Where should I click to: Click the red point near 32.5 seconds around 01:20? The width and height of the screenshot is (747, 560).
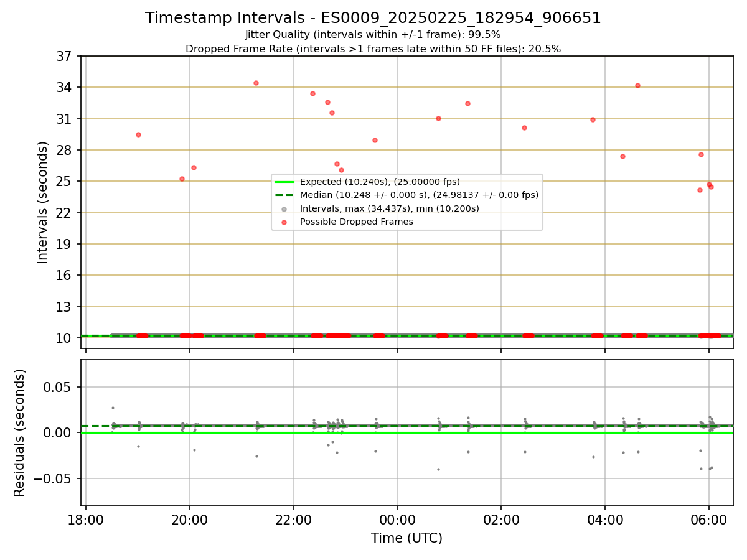[x=467, y=103]
